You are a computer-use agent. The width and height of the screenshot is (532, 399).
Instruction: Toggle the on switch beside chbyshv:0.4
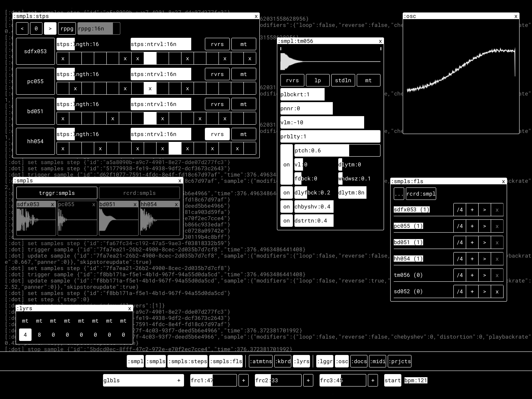click(x=286, y=207)
